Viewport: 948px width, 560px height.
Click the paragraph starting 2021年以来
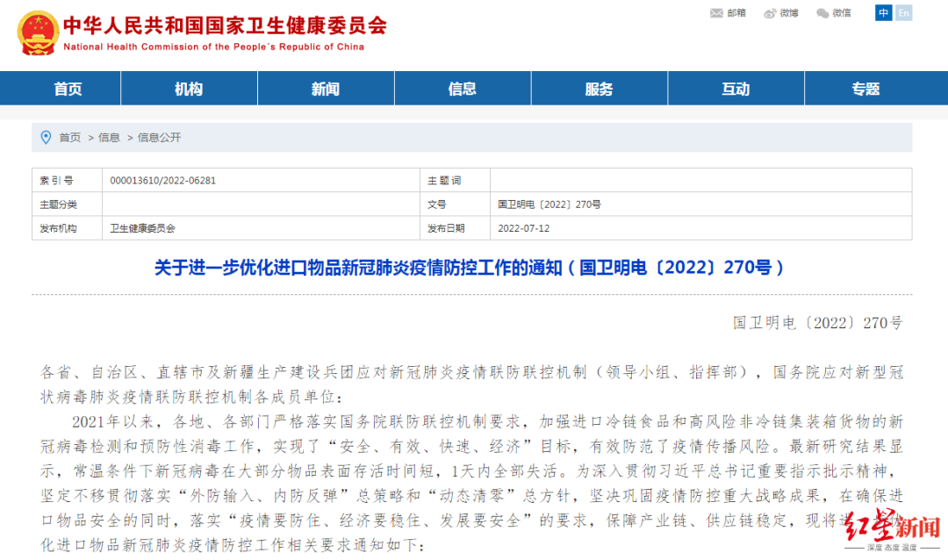[471, 483]
